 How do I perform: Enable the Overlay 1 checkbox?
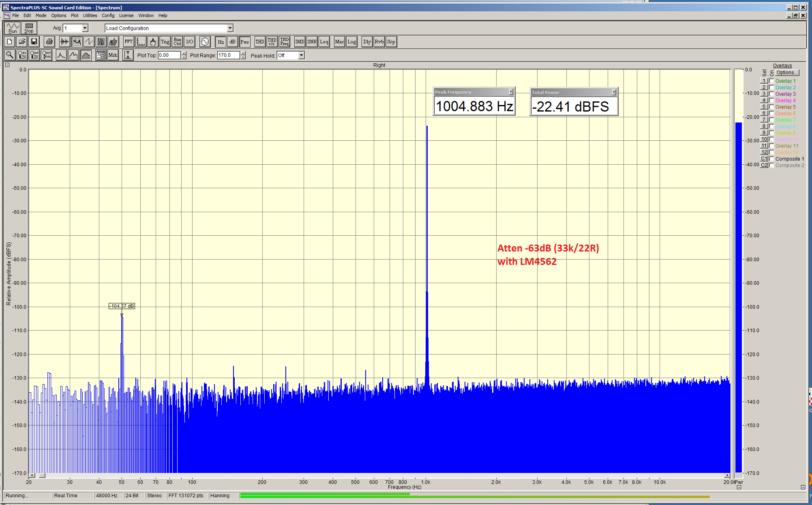[x=771, y=81]
